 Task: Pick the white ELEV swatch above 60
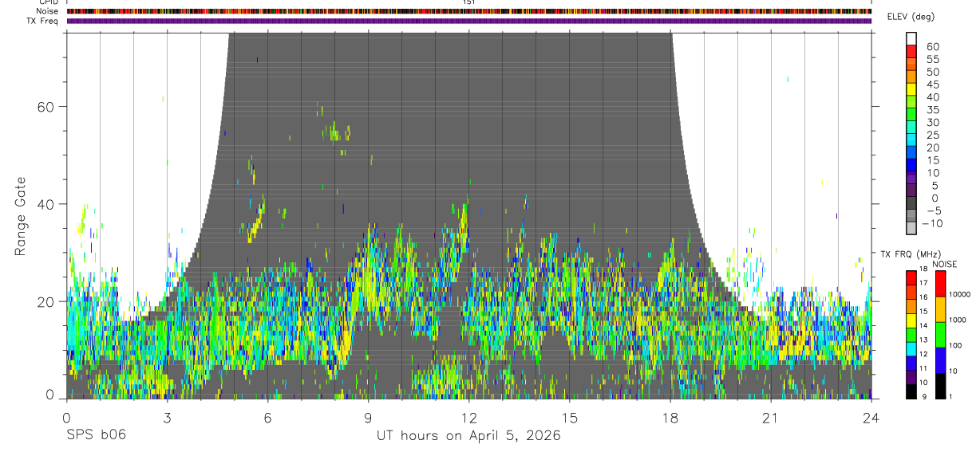pyautogui.click(x=911, y=38)
